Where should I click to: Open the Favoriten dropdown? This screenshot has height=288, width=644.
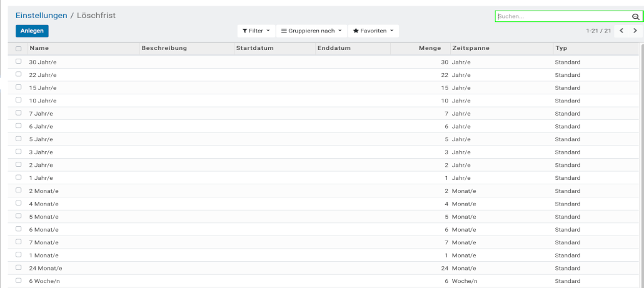(x=373, y=31)
